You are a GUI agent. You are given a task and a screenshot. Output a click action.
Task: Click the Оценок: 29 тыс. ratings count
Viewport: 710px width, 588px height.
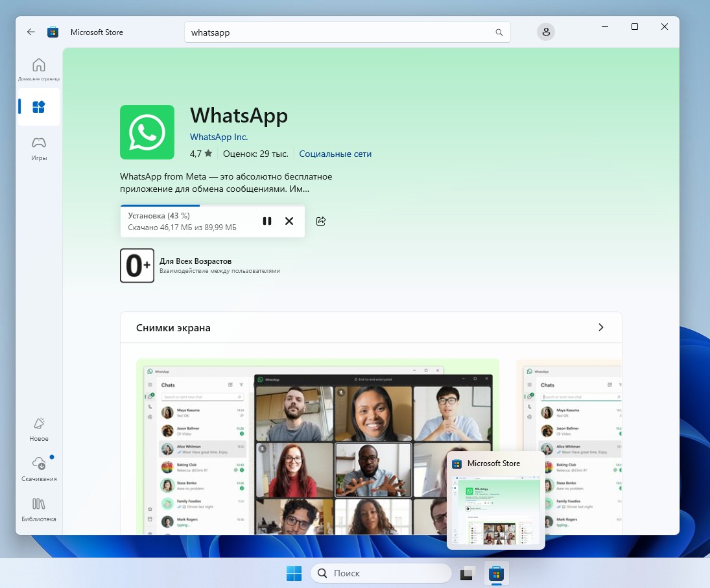coord(255,154)
